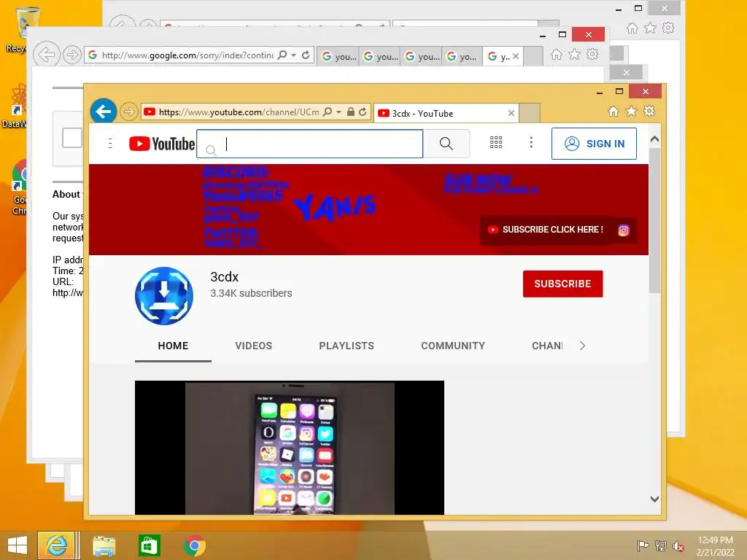Click 3.34K subscribers text
Viewport: 747px width, 560px height.
(x=251, y=293)
